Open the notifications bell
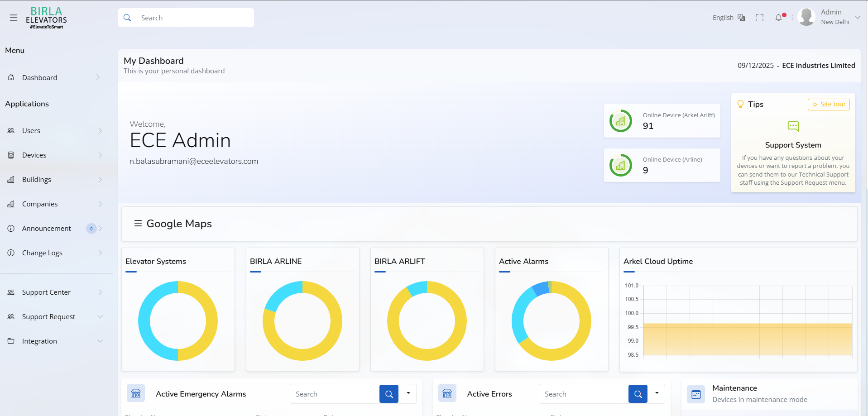 click(779, 18)
